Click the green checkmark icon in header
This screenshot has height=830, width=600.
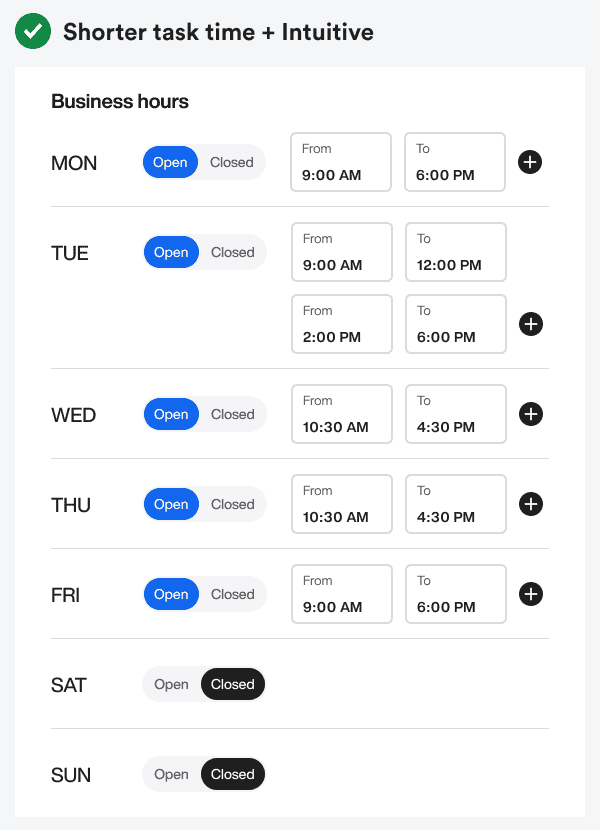point(33,32)
